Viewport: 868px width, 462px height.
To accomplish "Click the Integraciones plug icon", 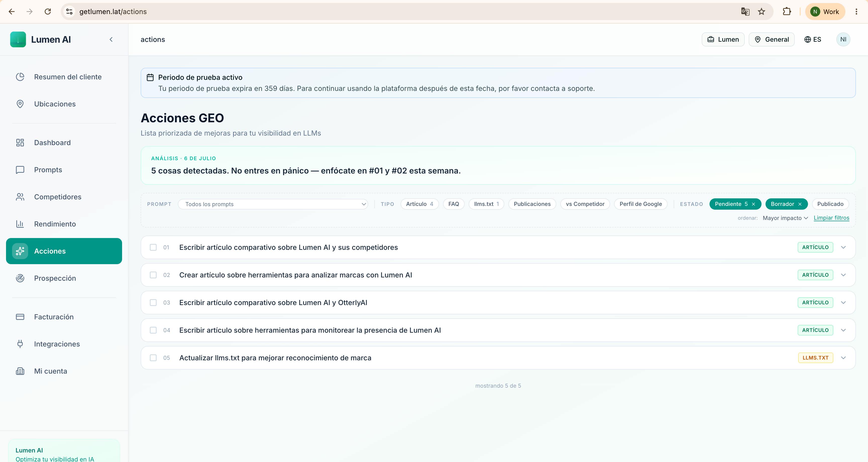I will point(20,344).
